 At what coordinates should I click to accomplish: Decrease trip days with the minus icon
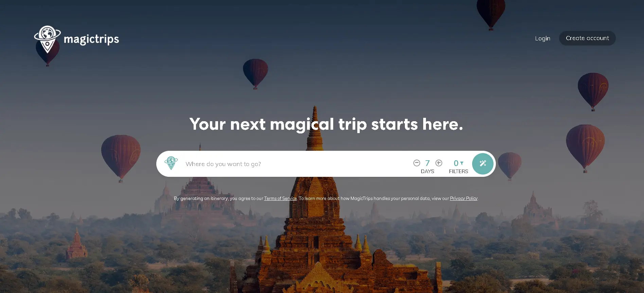click(417, 163)
